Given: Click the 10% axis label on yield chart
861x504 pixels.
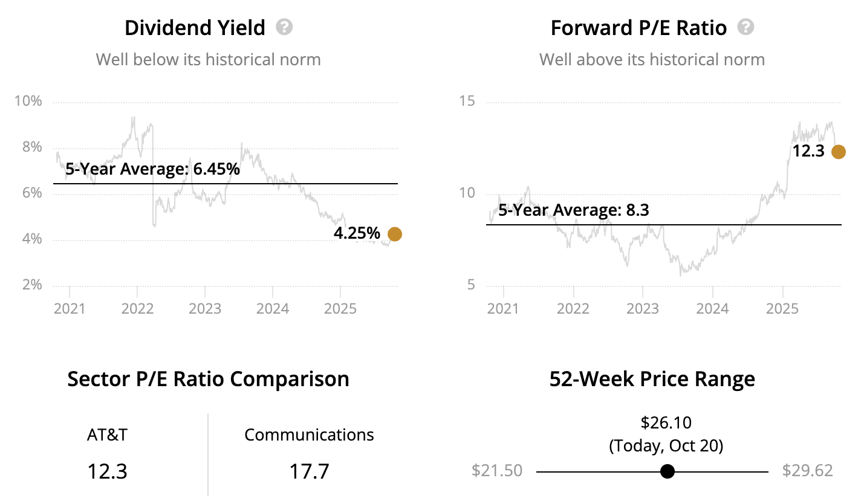Looking at the screenshot, I should [29, 101].
